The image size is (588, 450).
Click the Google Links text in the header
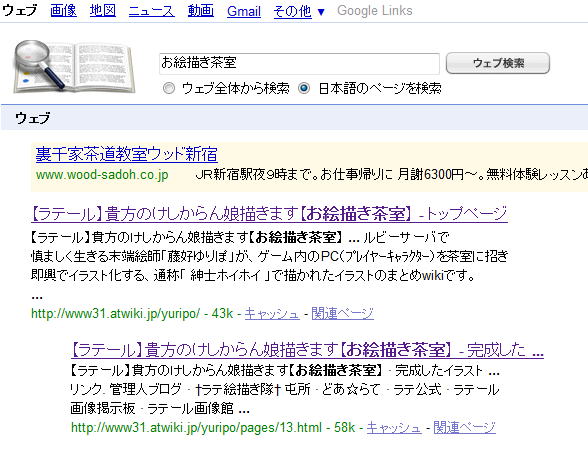(375, 11)
